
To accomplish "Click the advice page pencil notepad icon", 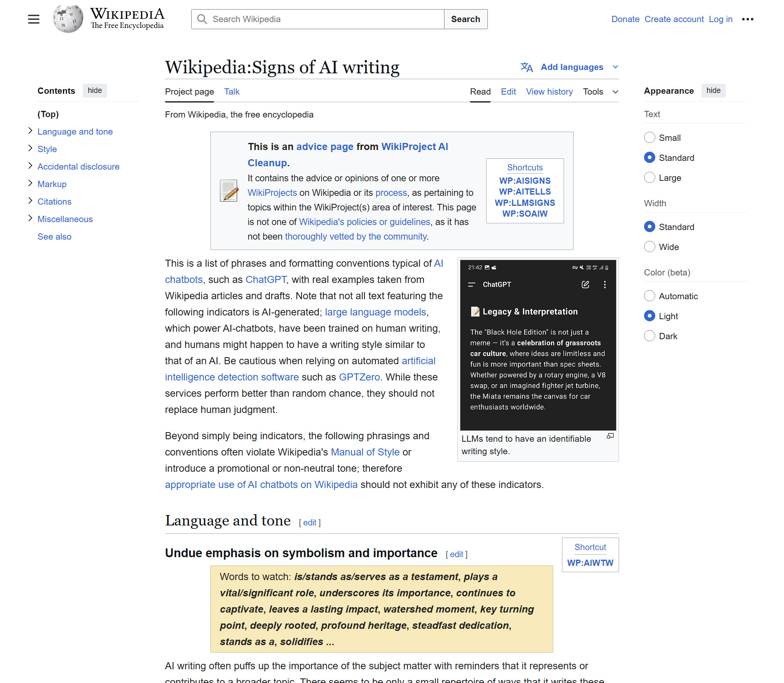I will point(229,191).
